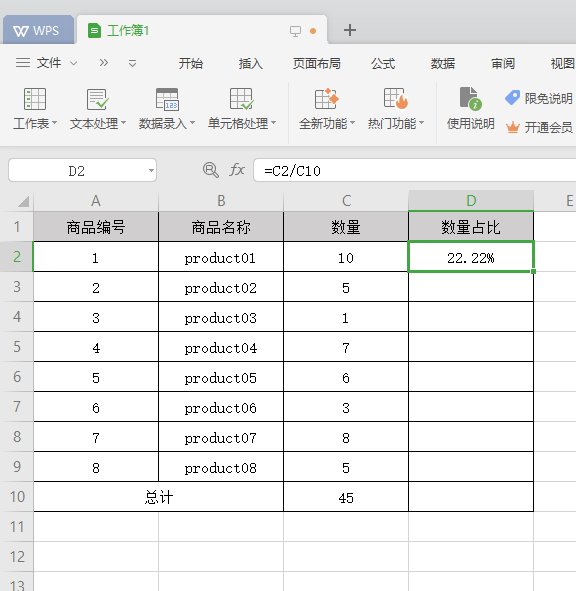The width and height of the screenshot is (576, 591).
Task: Click the fill handle of cell D2
Action: click(533, 271)
